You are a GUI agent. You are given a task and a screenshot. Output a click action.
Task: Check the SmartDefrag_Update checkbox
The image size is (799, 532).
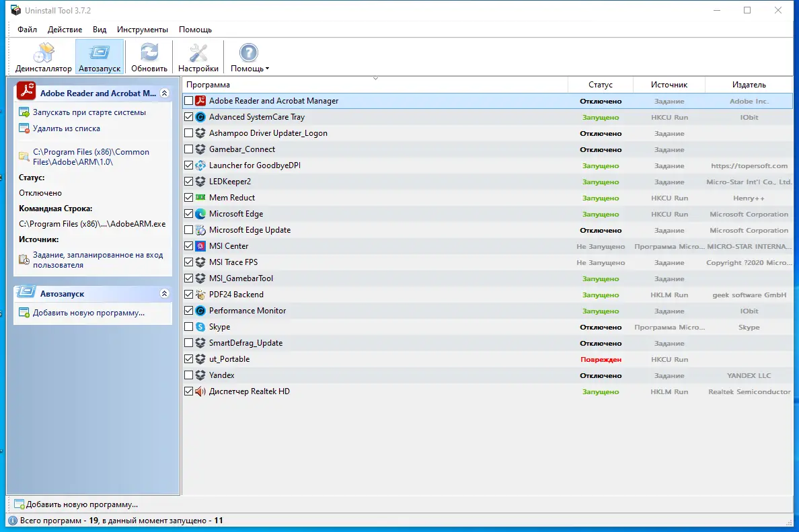pyautogui.click(x=188, y=343)
